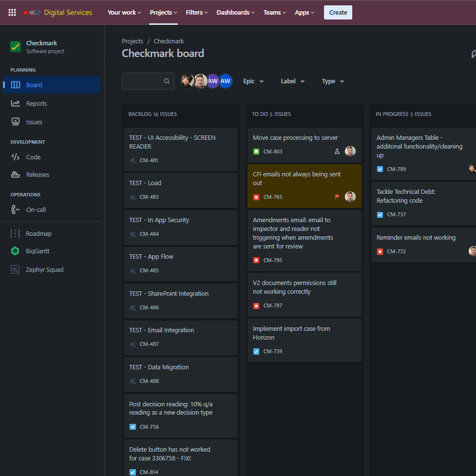Viewport: 476px width, 476px height.
Task: Open Issues in the sidebar
Action: click(x=52, y=122)
